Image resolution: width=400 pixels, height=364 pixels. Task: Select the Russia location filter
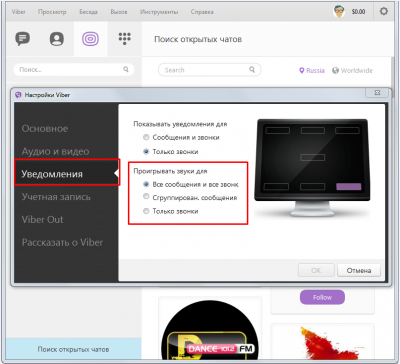312,71
